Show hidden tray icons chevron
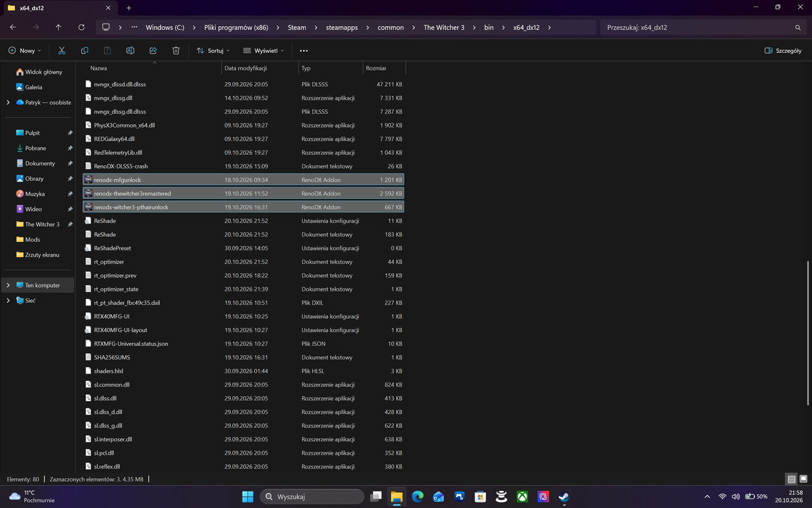812x508 pixels. point(707,497)
